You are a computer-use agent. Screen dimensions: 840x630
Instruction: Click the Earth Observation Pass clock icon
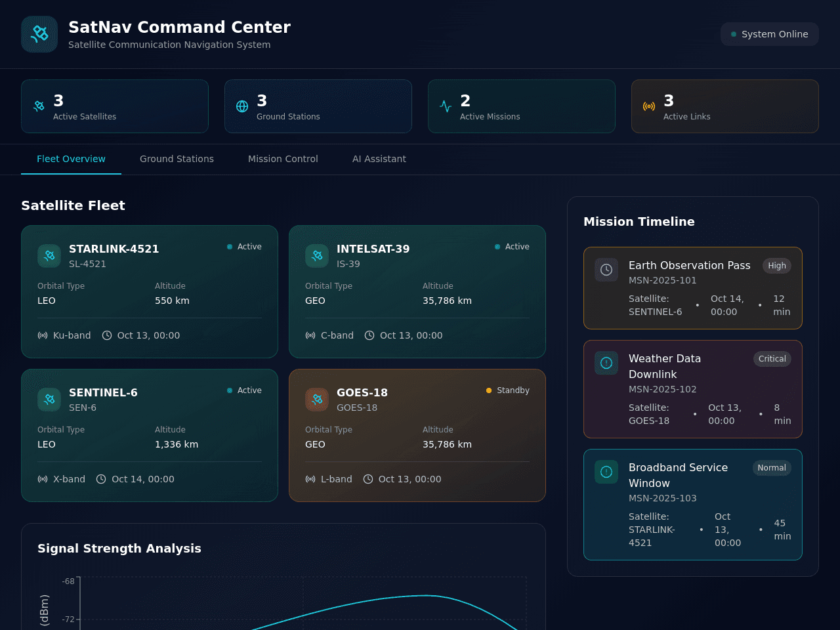tap(606, 270)
